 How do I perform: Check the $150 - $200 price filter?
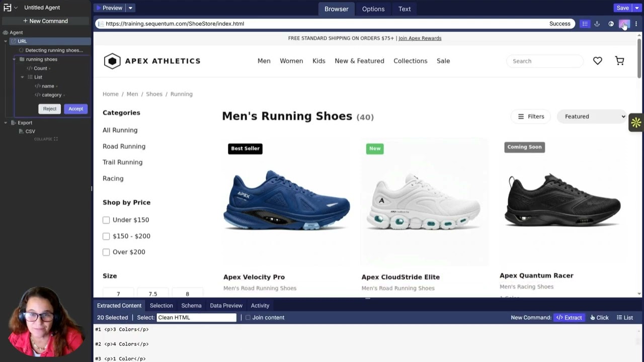(x=106, y=236)
